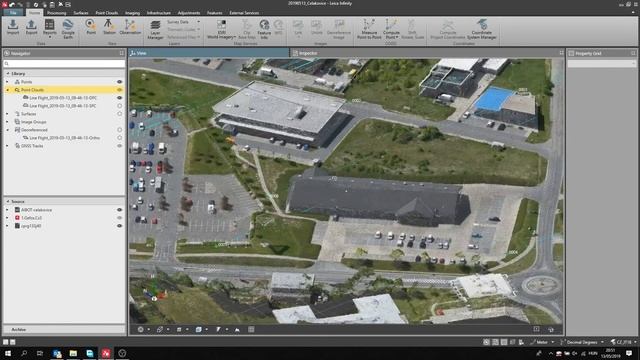Click the ESRI World Imagery icon
640x360 pixels.
221,29
